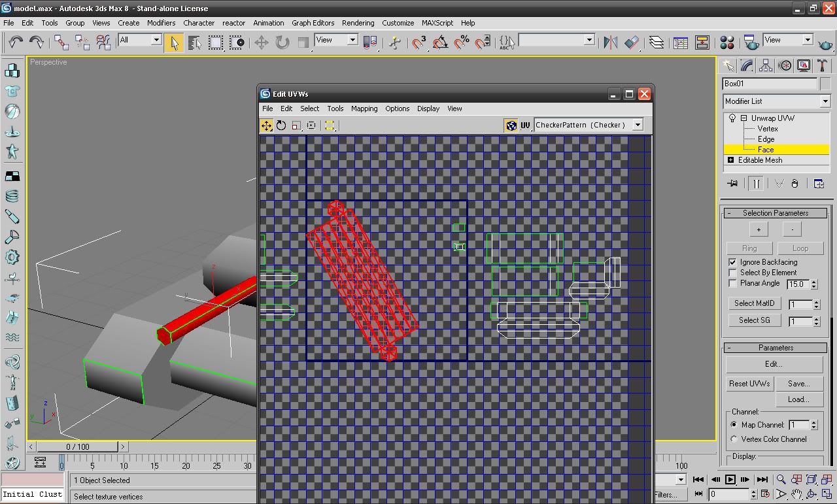Expand the Editable Mesh stack entry
Screen dimensions: 837x504
click(x=730, y=160)
